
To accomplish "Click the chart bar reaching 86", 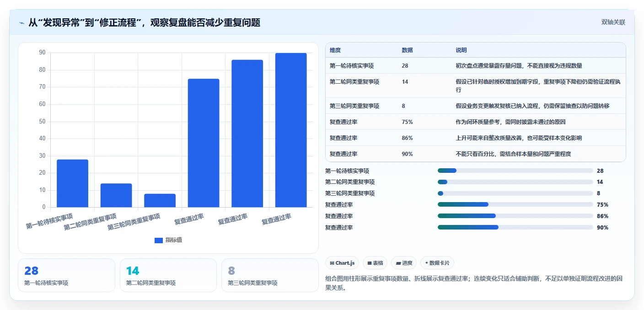I will [247, 134].
